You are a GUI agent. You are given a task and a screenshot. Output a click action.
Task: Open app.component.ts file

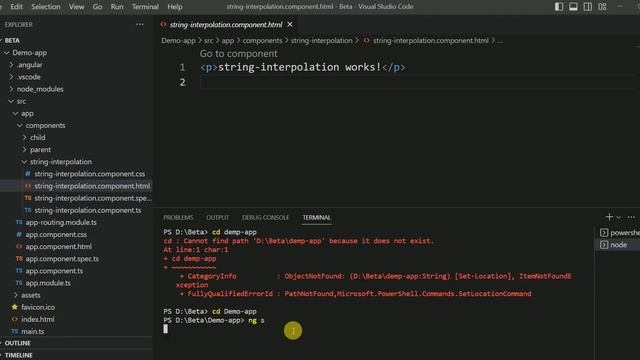(x=49, y=271)
